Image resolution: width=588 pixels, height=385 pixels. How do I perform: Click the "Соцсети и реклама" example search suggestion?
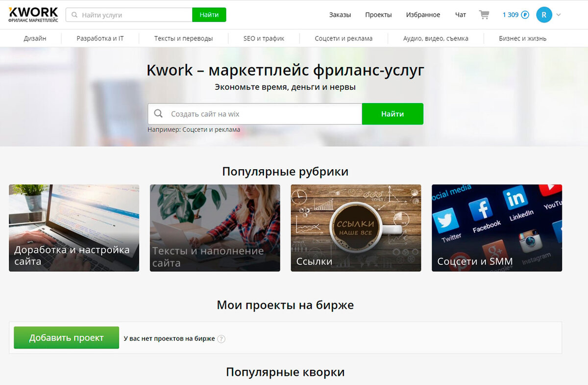pyautogui.click(x=211, y=130)
